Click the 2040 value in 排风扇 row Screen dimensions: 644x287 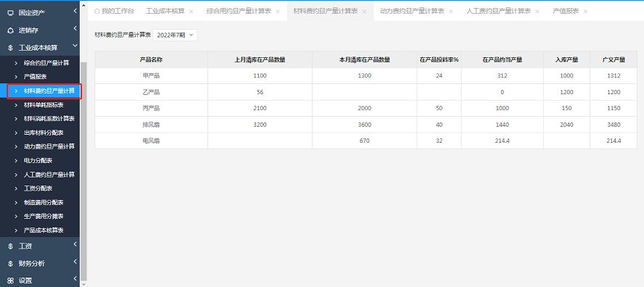(x=567, y=125)
